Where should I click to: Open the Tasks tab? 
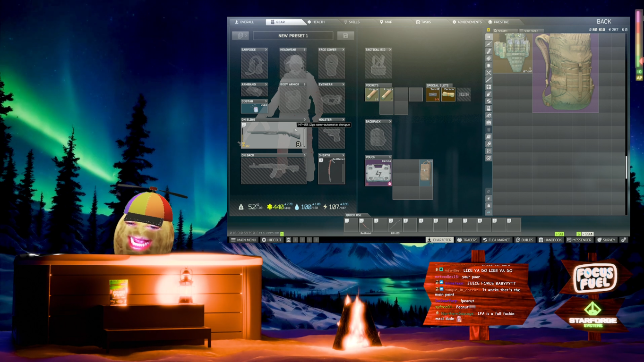(x=423, y=22)
